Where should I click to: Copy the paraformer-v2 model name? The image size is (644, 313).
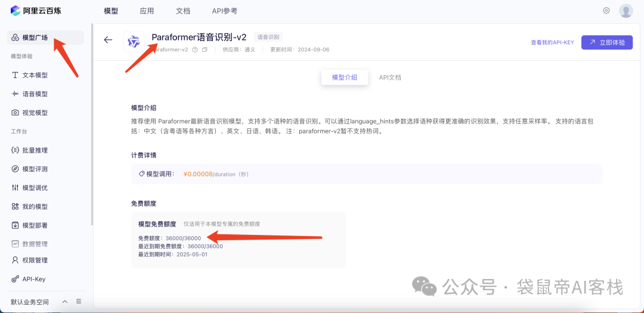[205, 49]
